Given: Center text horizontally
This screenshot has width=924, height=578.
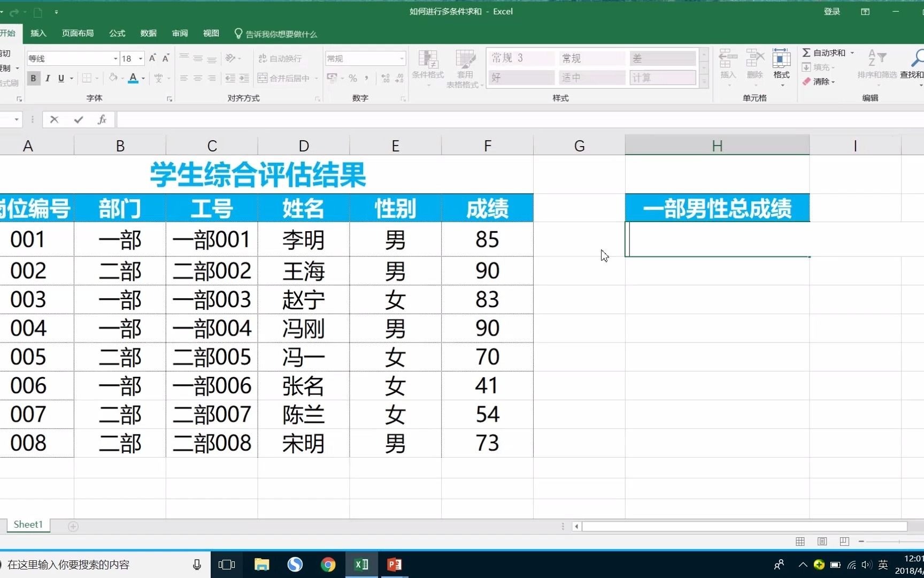Looking at the screenshot, I should coord(198,78).
